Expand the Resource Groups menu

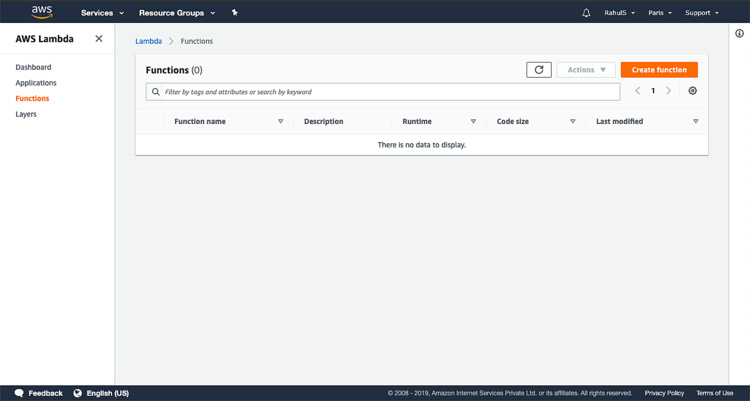point(177,13)
